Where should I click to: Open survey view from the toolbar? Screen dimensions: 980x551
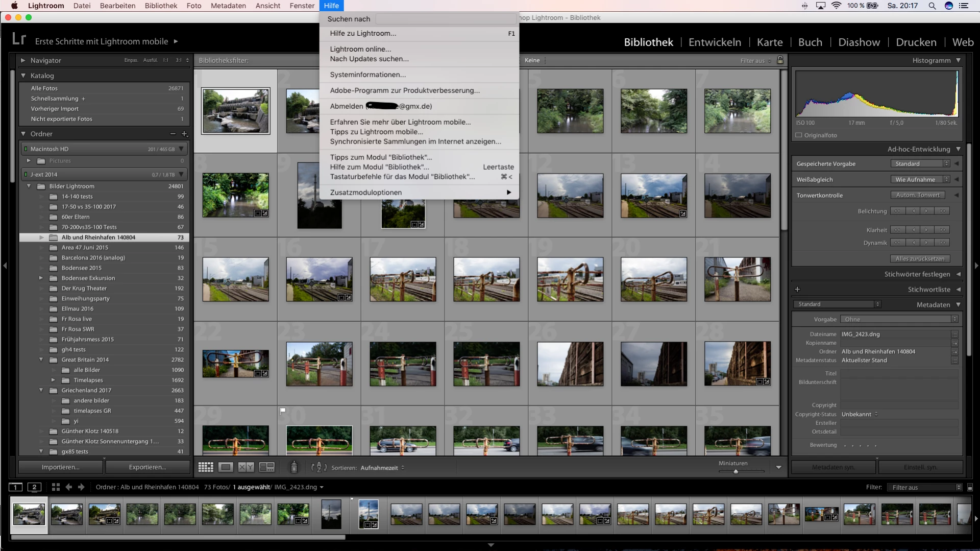coord(266,467)
